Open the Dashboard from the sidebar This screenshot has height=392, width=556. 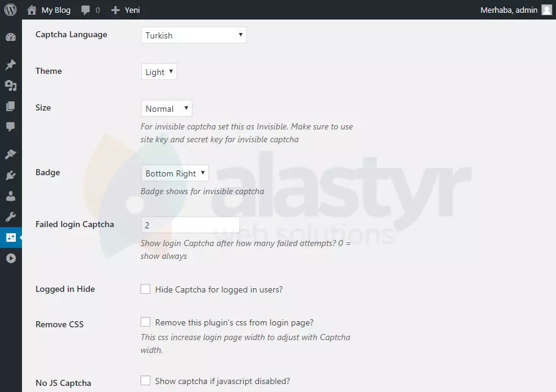[x=10, y=37]
